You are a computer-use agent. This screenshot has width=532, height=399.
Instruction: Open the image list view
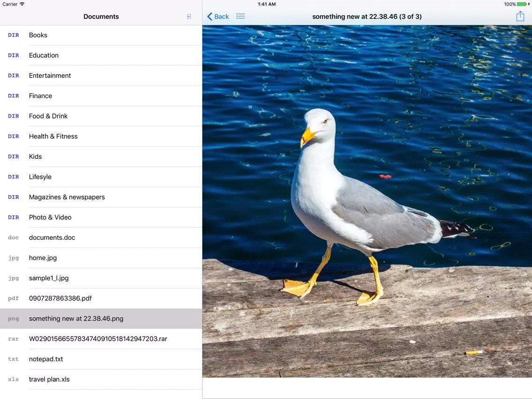241,16
